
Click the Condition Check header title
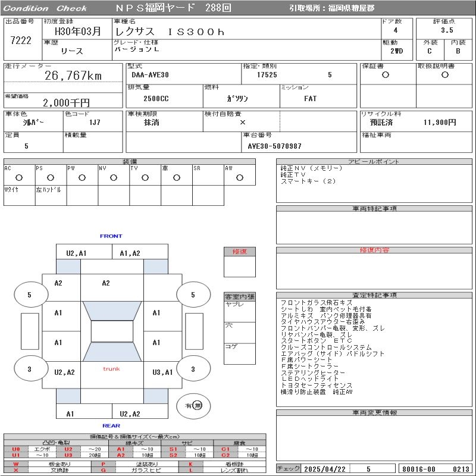(45, 8)
